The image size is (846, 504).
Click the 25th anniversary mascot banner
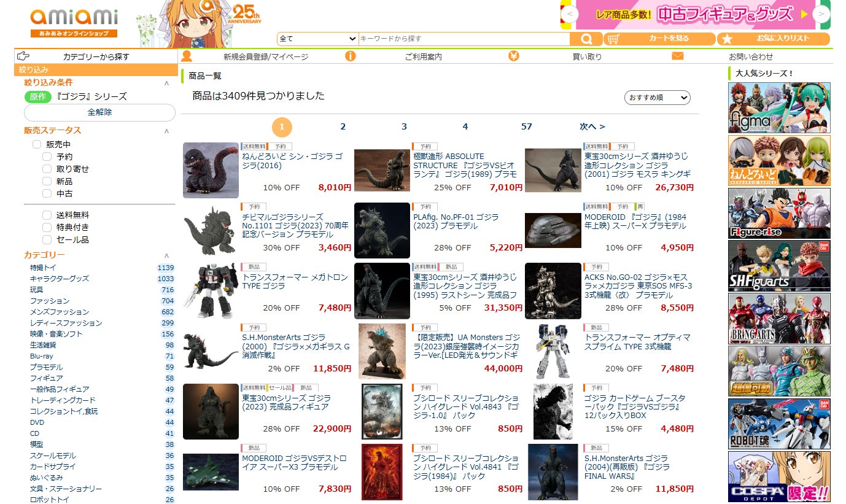tap(200, 23)
